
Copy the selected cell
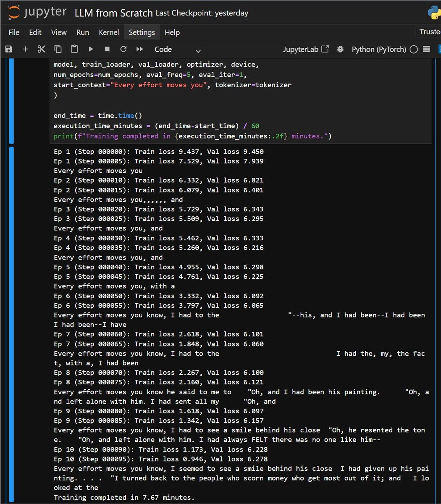click(x=58, y=49)
